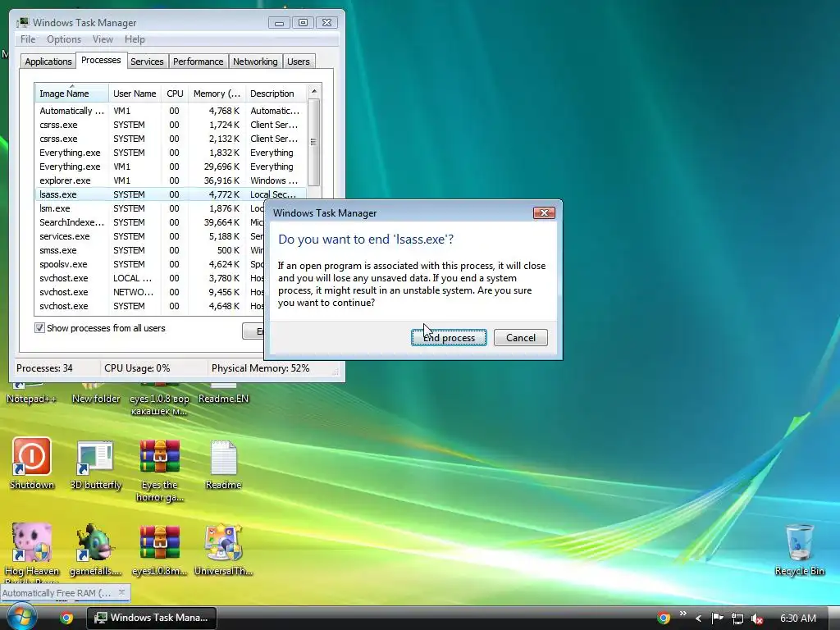Close the Automatically Free RAM tooltip
Viewport: 840px width, 630px height.
click(x=121, y=592)
